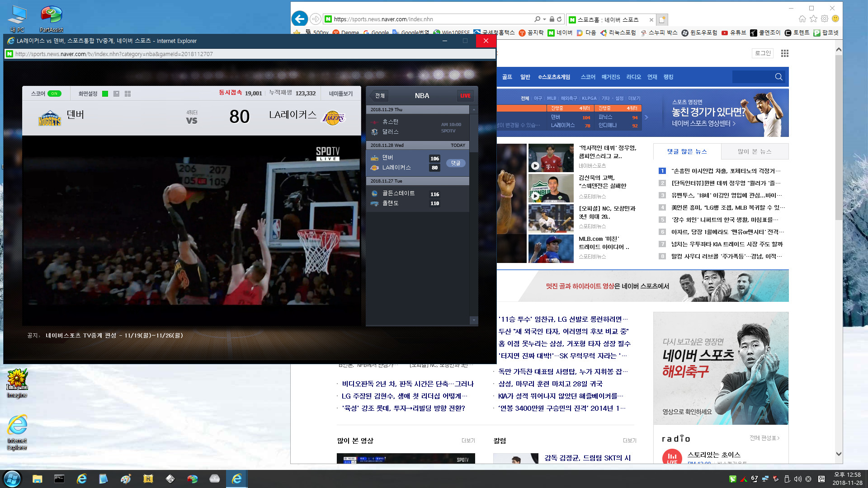Open the 댓글 button for the Denver vs Lakers game

[x=456, y=163]
